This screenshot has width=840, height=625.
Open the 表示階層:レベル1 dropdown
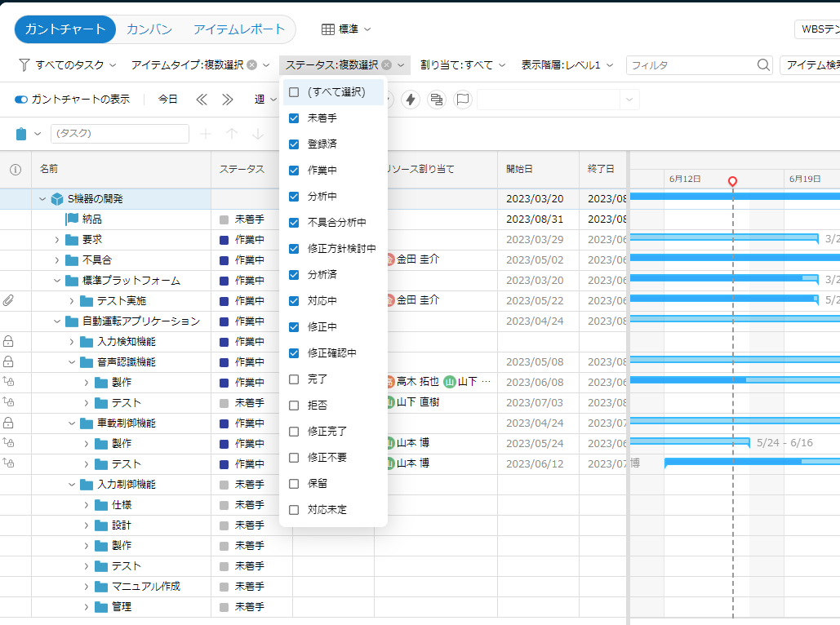567,65
